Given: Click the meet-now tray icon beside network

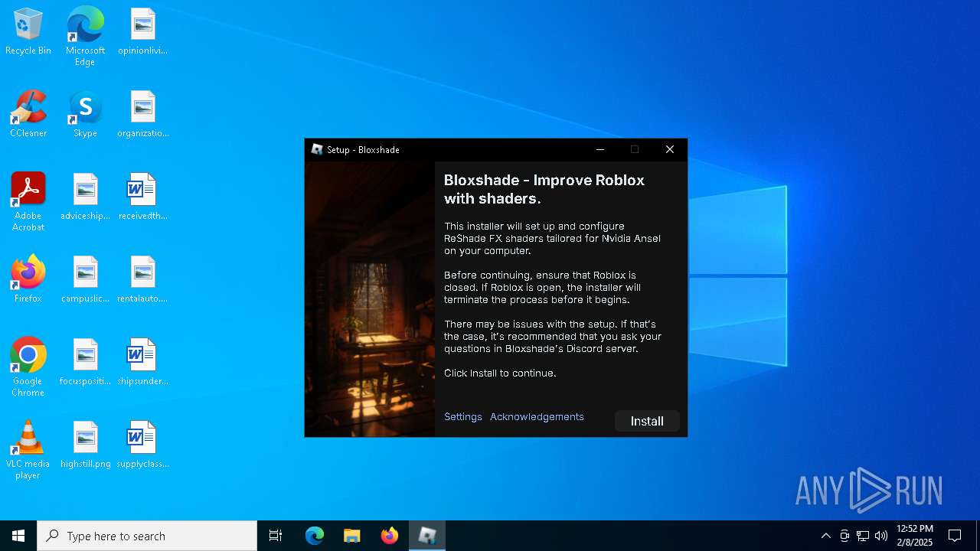Looking at the screenshot, I should [844, 536].
